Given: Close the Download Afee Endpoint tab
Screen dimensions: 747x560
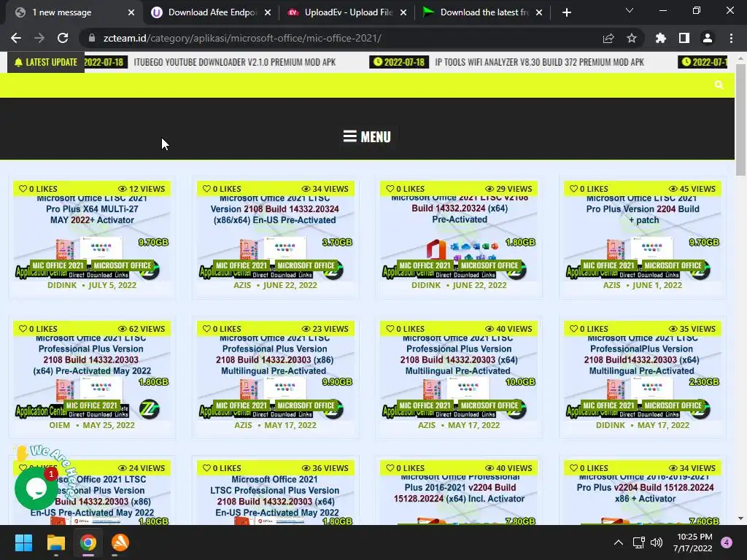Looking at the screenshot, I should (x=268, y=12).
